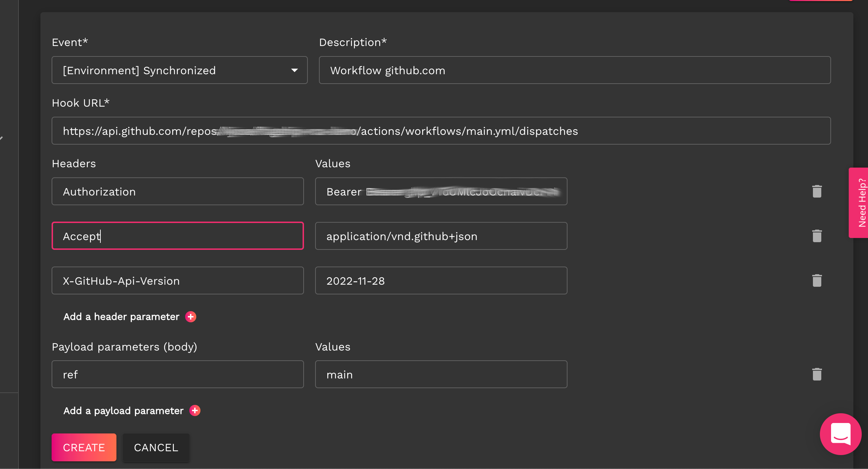
Task: Click the 2022-11-28 value field
Action: pos(441,280)
